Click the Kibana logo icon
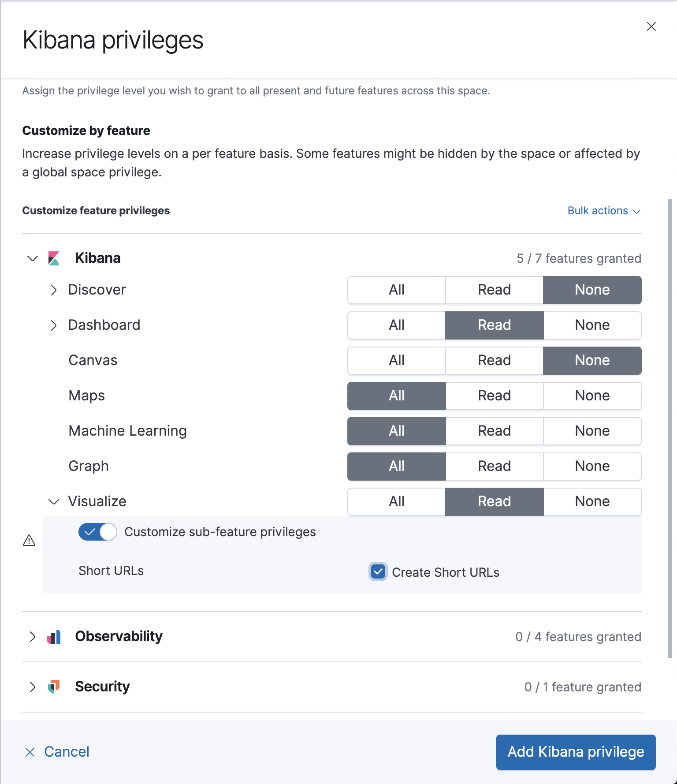This screenshot has width=677, height=784. pyautogui.click(x=54, y=258)
